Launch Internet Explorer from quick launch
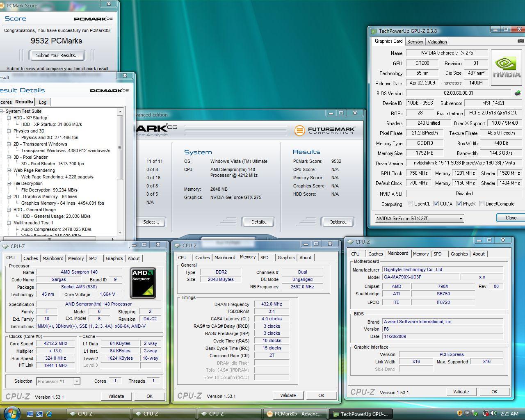This screenshot has width=525, height=420. tap(49, 413)
